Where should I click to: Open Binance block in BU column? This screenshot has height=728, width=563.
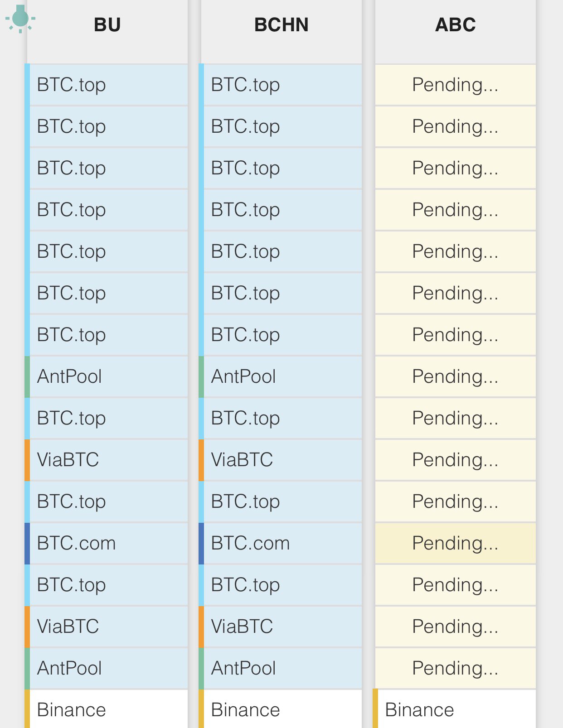click(107, 709)
